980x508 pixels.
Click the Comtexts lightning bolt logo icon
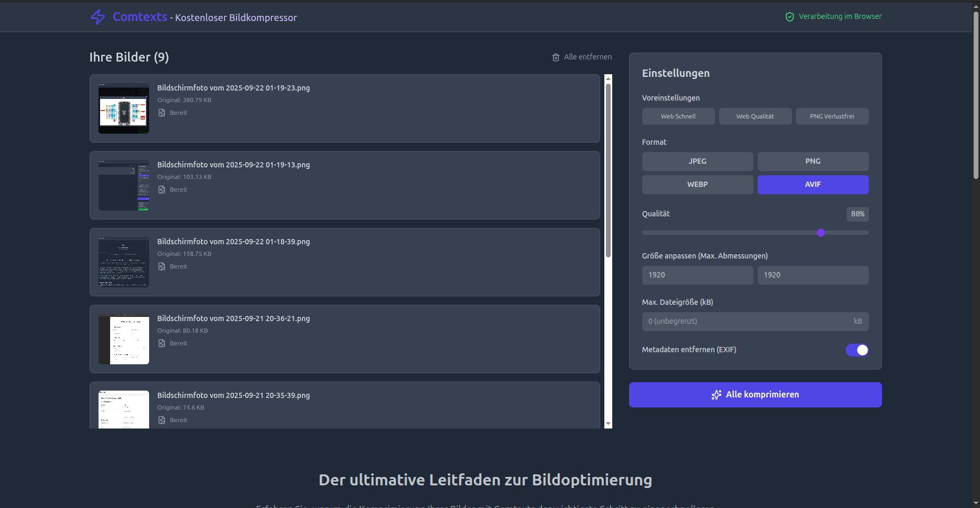pos(97,17)
